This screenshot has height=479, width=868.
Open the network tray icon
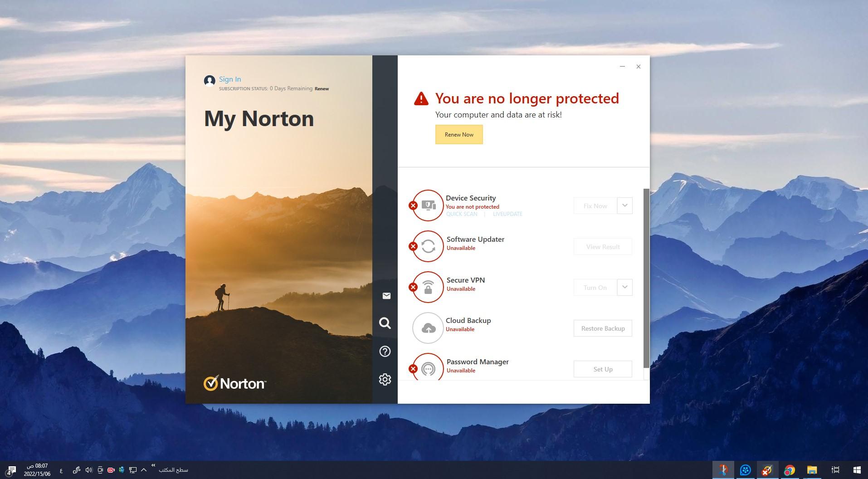click(x=133, y=470)
